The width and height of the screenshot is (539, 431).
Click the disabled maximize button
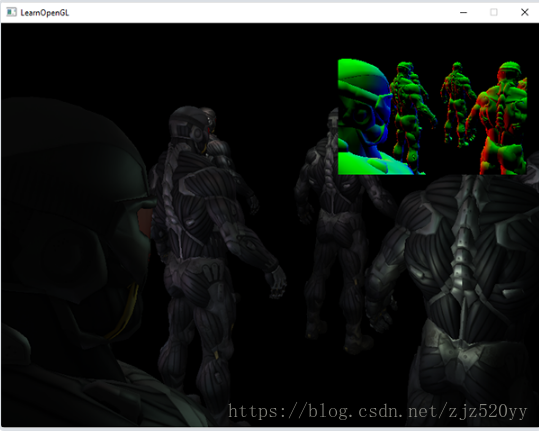coord(494,12)
